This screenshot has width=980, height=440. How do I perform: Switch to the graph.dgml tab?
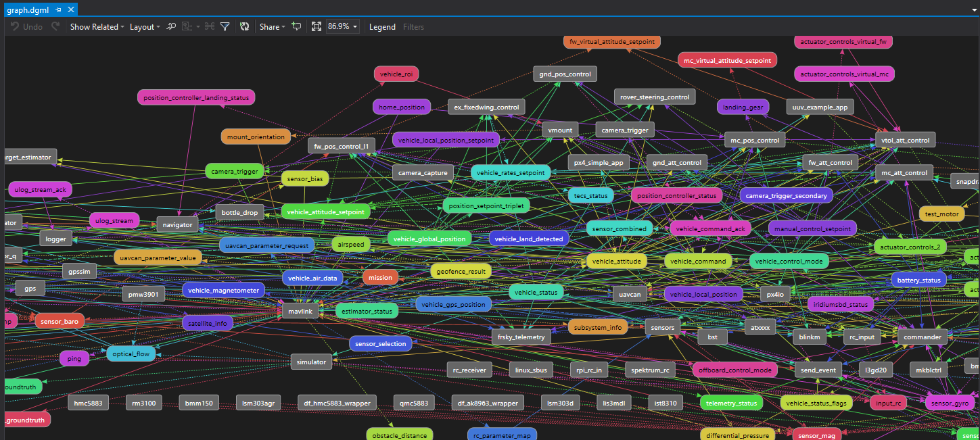(x=27, y=10)
